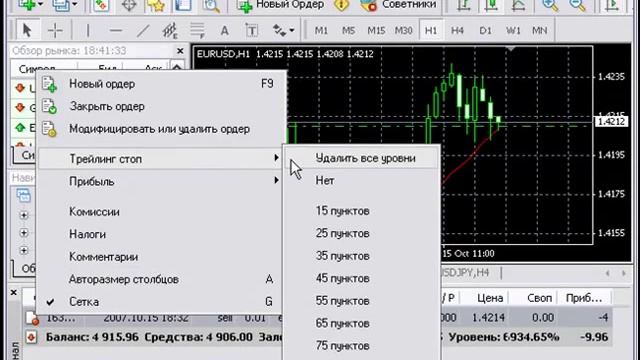Uncheck the Сетка grid option
The width and height of the screenshot is (640, 360).
coord(159,302)
